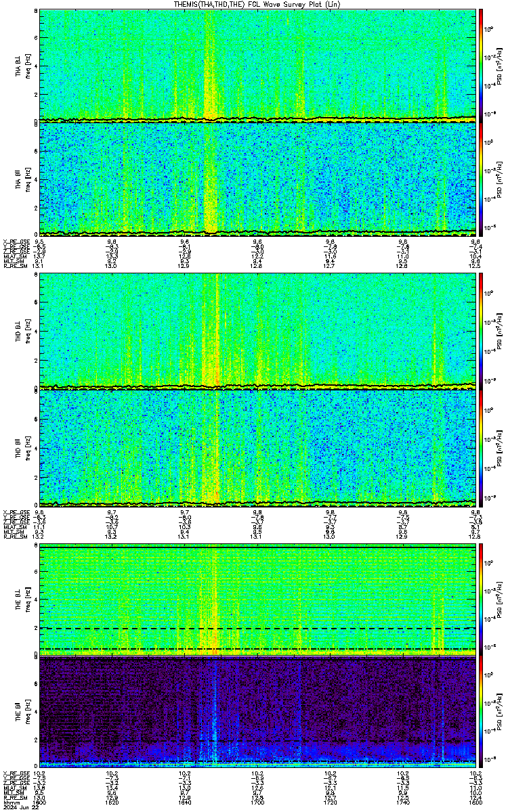
Task: Click the '1720' time tick label
Action: coord(330,803)
